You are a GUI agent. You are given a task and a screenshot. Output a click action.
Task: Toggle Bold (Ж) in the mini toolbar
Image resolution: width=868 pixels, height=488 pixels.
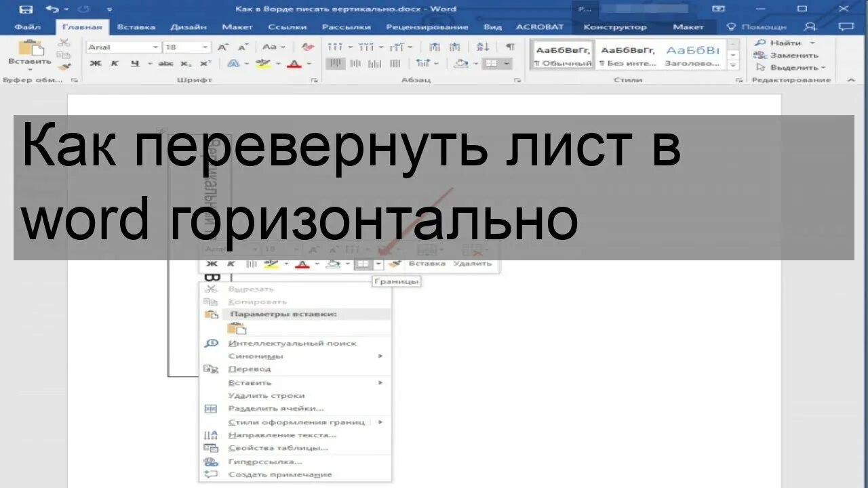[x=212, y=264]
